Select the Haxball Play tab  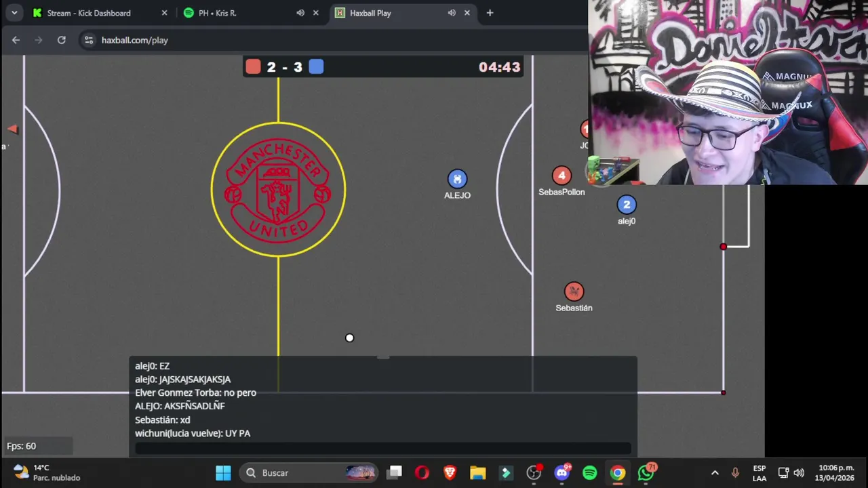click(370, 13)
